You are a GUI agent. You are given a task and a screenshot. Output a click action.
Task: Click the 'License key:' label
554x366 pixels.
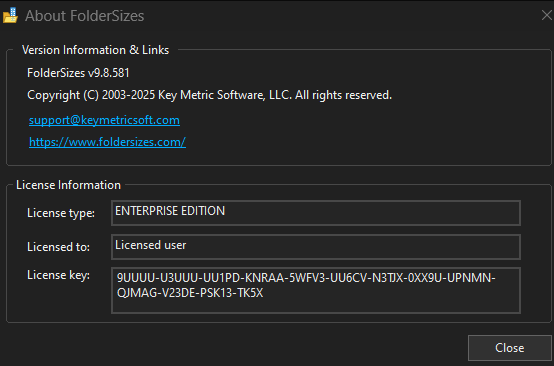click(x=58, y=275)
